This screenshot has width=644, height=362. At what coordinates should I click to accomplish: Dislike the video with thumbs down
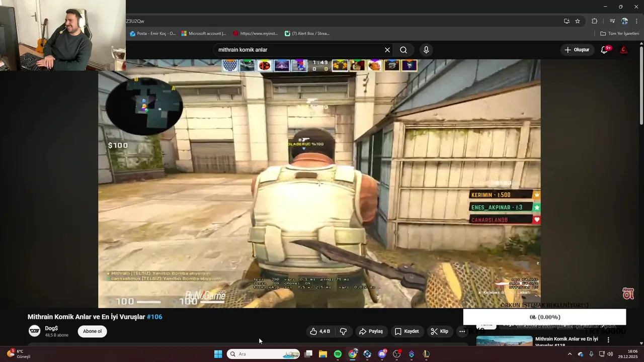[x=343, y=331]
